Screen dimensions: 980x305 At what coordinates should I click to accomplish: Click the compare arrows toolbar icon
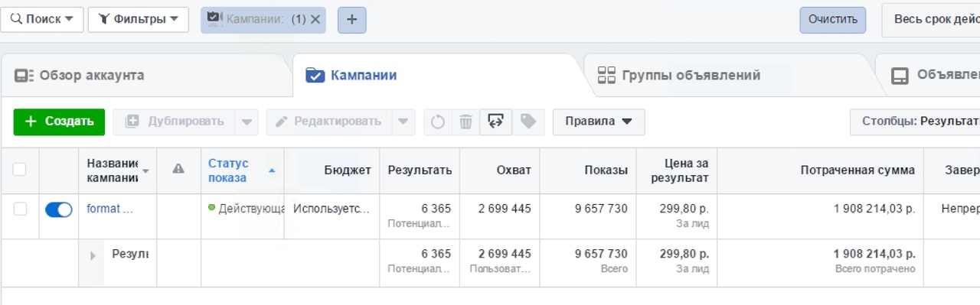click(495, 122)
